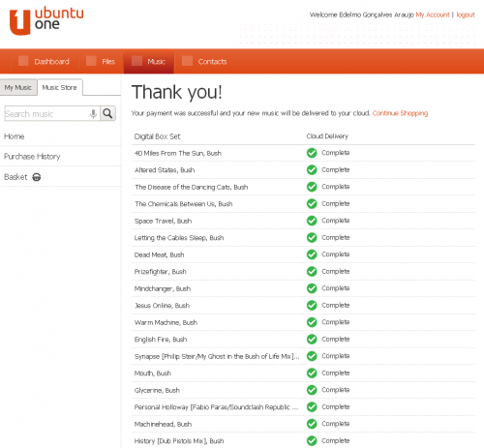
Task: Click green check for Disease of the Dancing Cats
Action: point(312,187)
